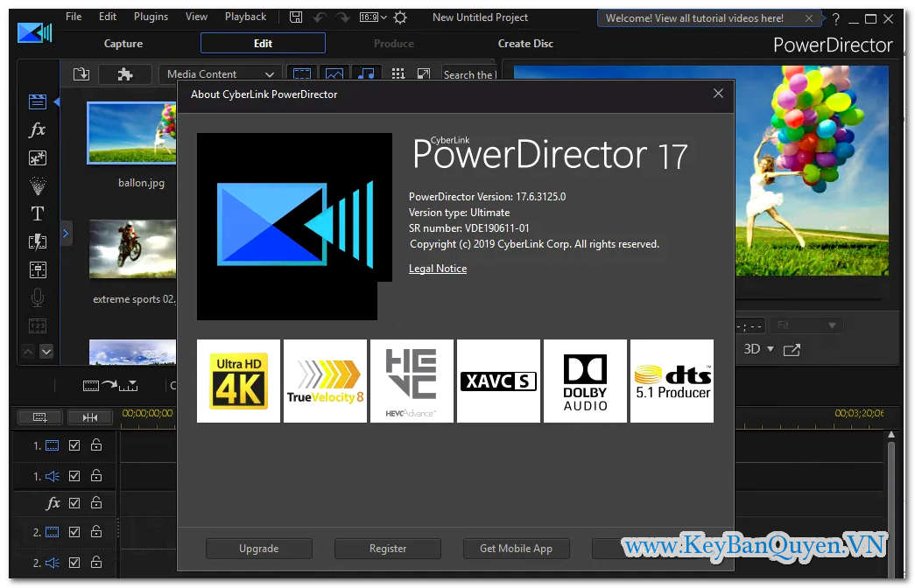Click the Undo arrow in top toolbar
The width and height of the screenshot is (915, 588).
pyautogui.click(x=320, y=17)
